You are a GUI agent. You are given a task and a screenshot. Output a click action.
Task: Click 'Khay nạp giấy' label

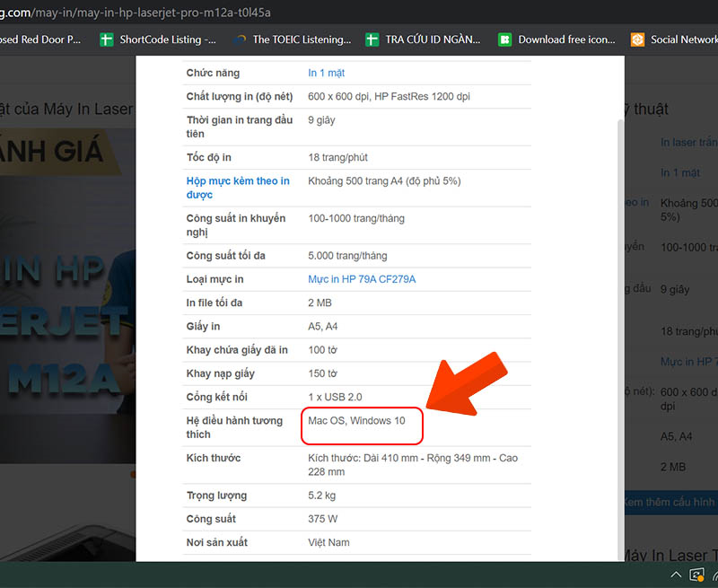(x=220, y=373)
